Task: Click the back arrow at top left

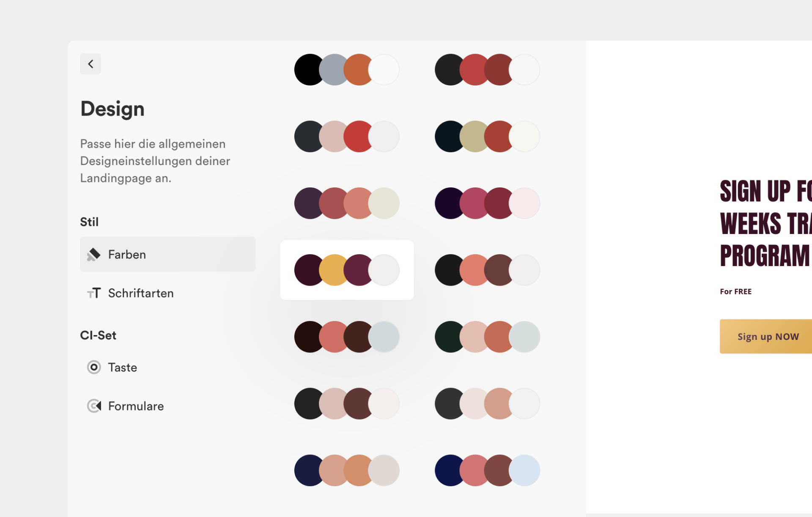Action: 90,63
